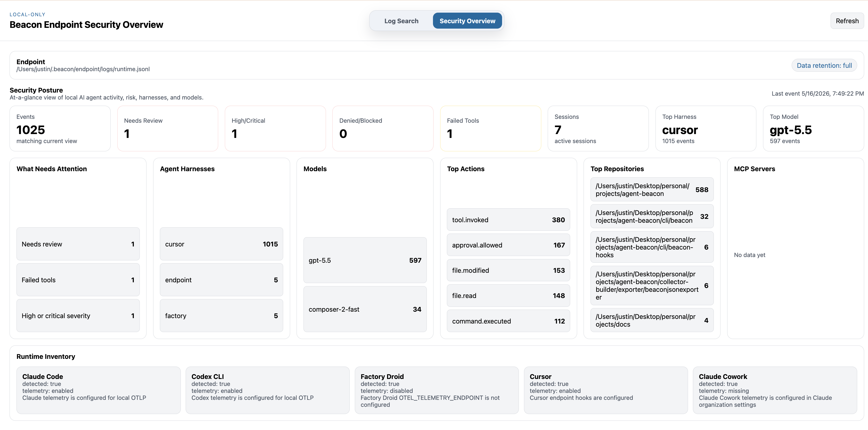The image size is (868, 430).
Task: Click the factory harness row
Action: pyautogui.click(x=221, y=316)
